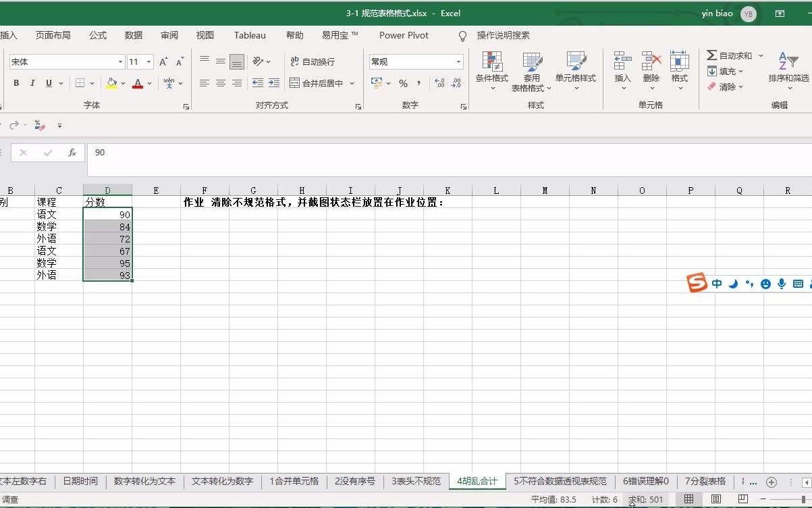Viewport: 812px width, 508px height.
Task: Switch to the 数据 ribbon tab
Action: click(x=132, y=35)
